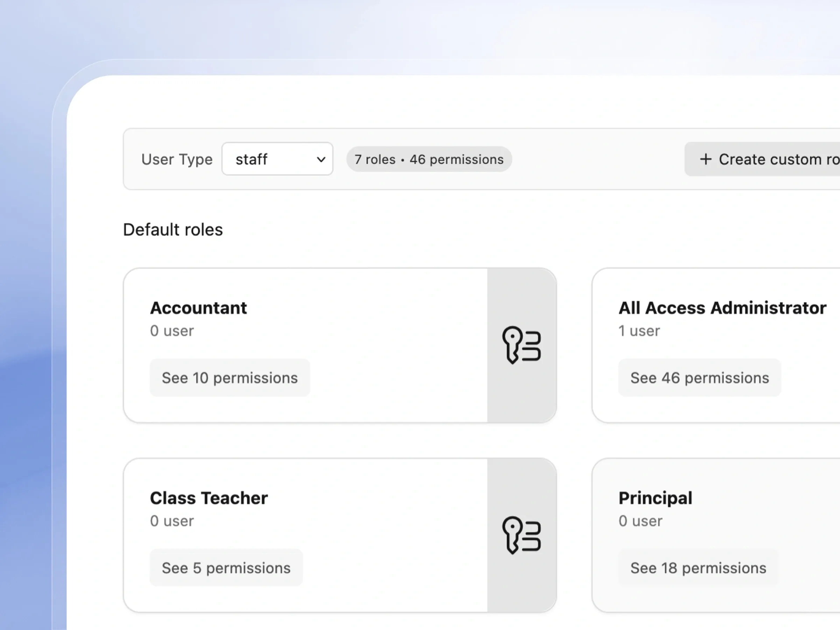Click the key icon on the Accountant card
The image size is (840, 630).
point(521,345)
